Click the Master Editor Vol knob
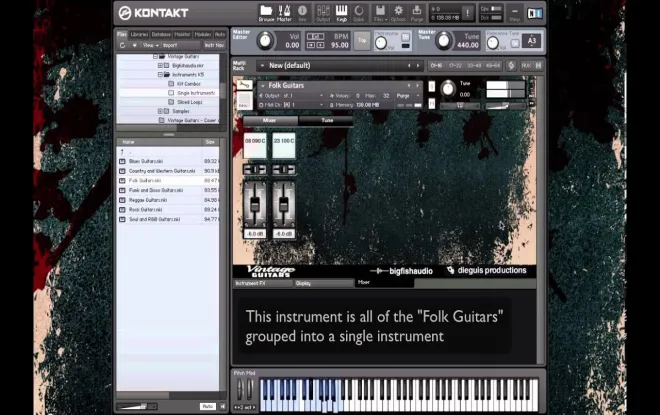 (x=265, y=41)
